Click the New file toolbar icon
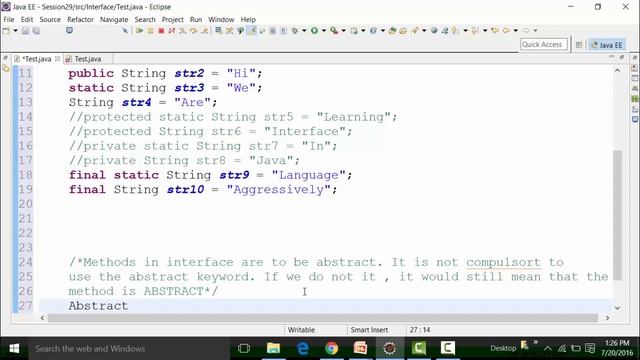640x360 pixels. (6, 31)
